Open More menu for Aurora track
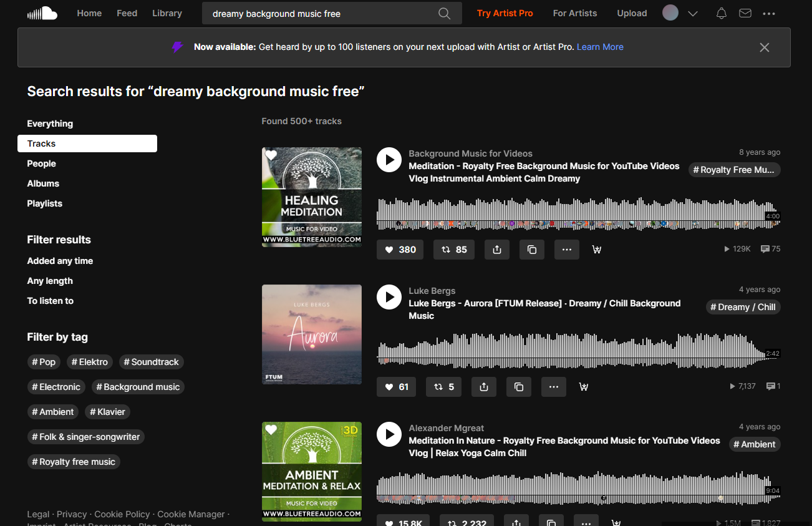The image size is (812, 526). (x=554, y=387)
